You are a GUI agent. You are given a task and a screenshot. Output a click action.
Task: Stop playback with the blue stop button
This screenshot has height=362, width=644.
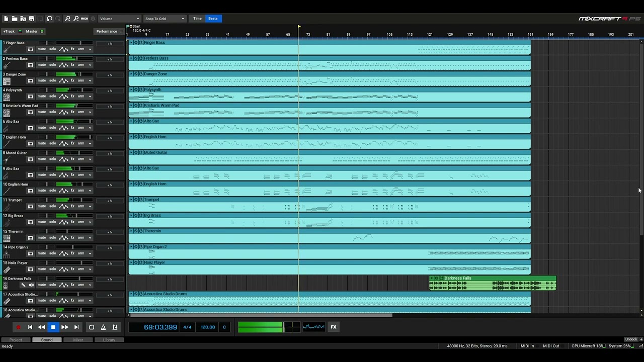(53, 327)
